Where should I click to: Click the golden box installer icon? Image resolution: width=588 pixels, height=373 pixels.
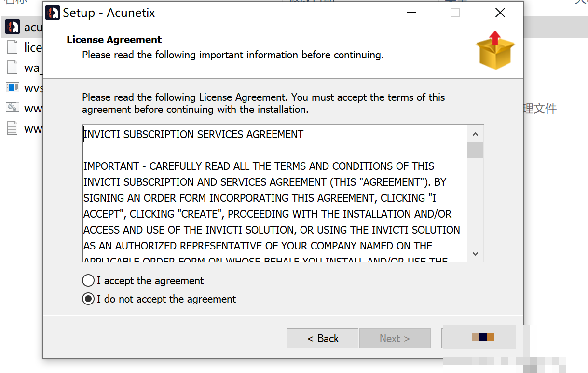coord(495,51)
